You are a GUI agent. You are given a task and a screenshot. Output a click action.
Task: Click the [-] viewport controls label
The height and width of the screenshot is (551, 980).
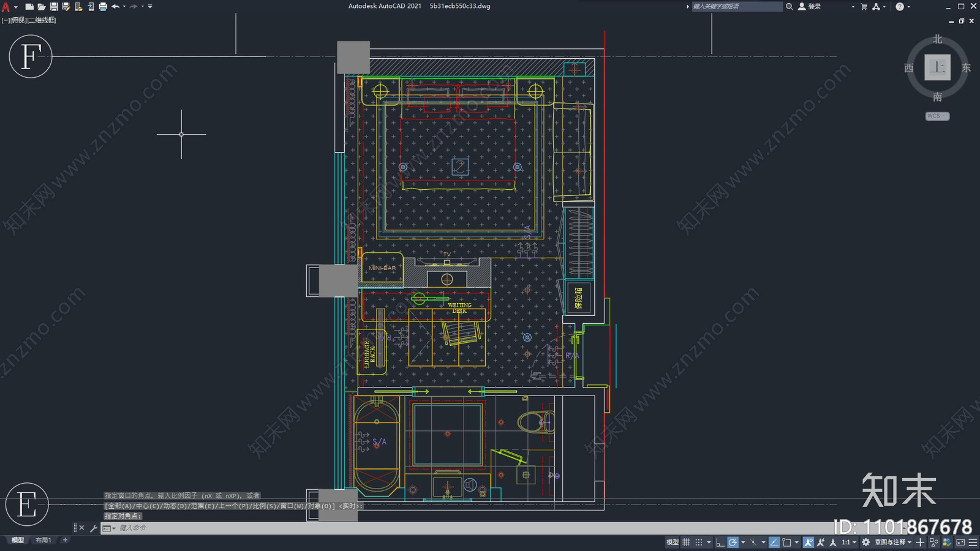point(6,20)
